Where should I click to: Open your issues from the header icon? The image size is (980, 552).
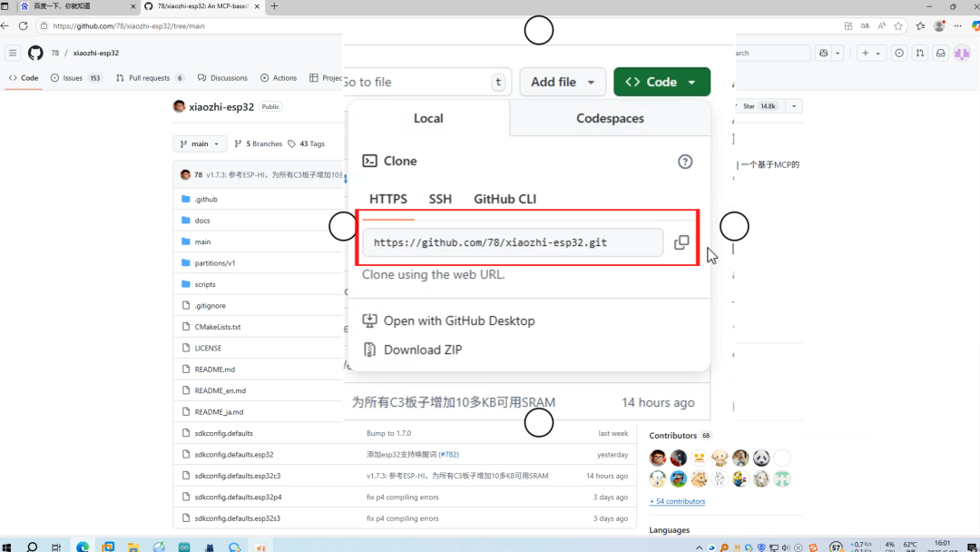(898, 54)
